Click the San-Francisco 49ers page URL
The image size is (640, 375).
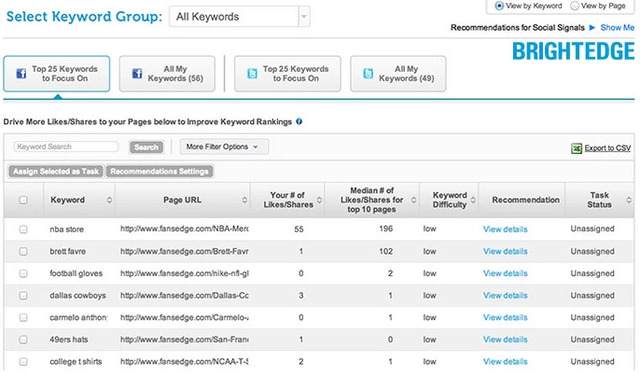click(184, 339)
